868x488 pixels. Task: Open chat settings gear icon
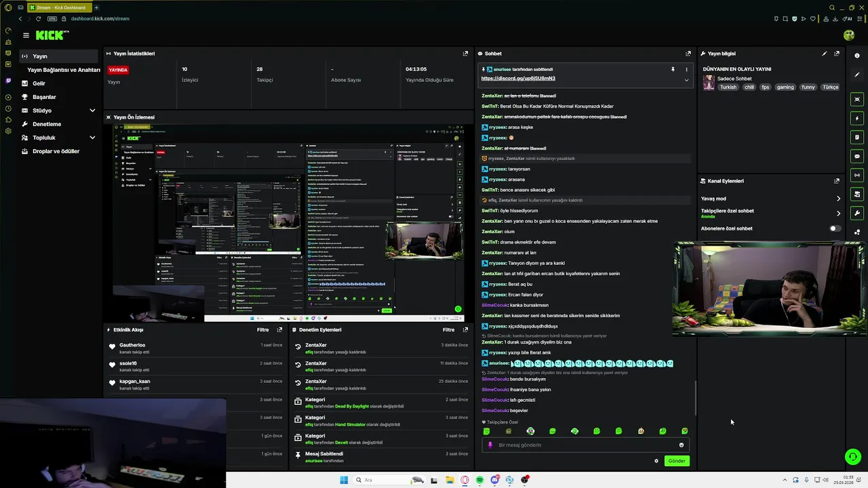[x=656, y=461]
